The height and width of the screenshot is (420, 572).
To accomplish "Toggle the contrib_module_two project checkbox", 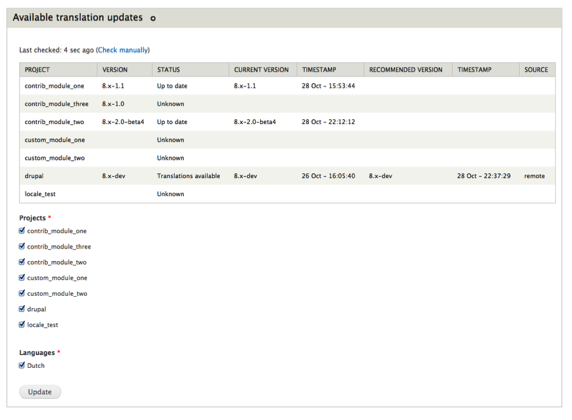I will point(22,262).
